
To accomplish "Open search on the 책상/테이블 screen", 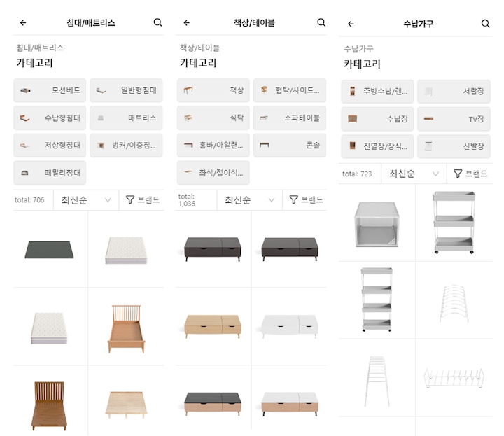I will coord(321,23).
